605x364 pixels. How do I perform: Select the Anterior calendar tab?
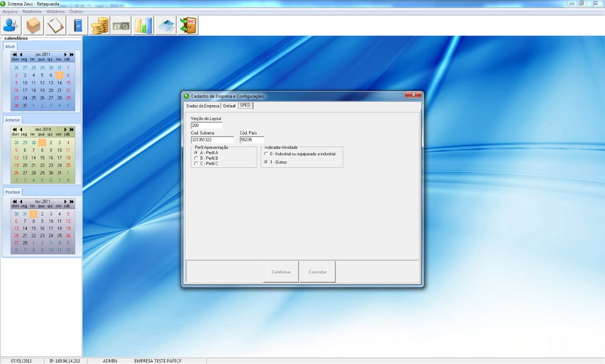pos(13,120)
